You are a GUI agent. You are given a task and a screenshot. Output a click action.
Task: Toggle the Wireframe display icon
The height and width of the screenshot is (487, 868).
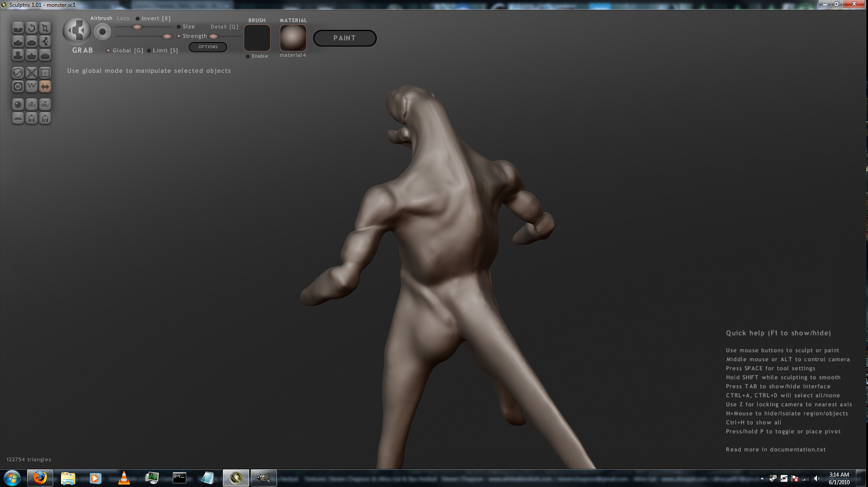[x=31, y=86]
